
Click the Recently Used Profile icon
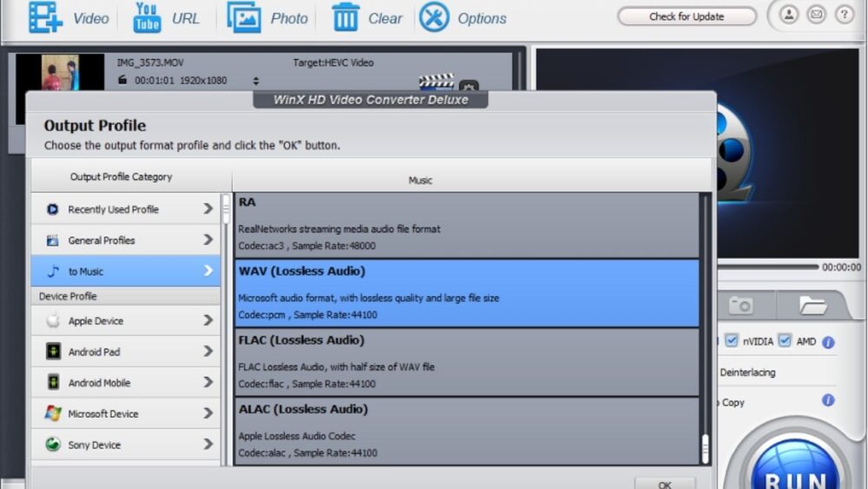tap(53, 209)
